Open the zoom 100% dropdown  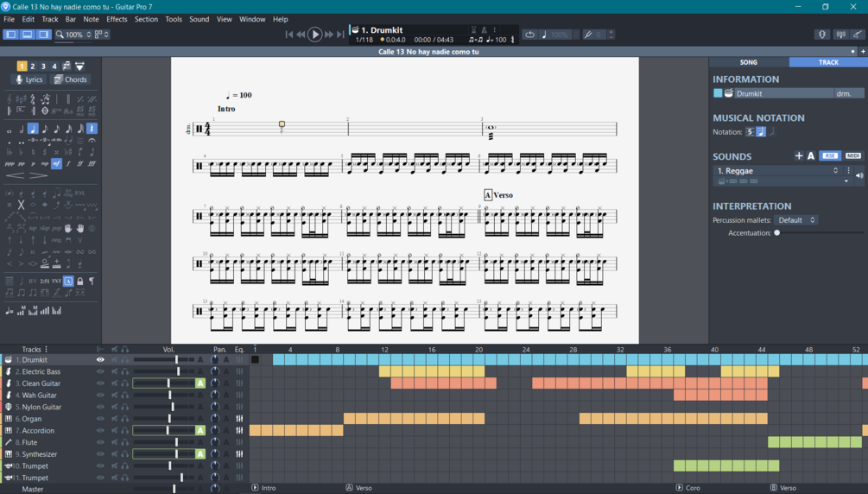pyautogui.click(x=74, y=35)
